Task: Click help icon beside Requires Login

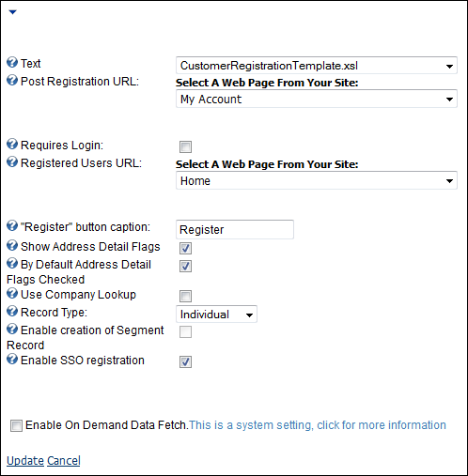Action: pos(12,144)
